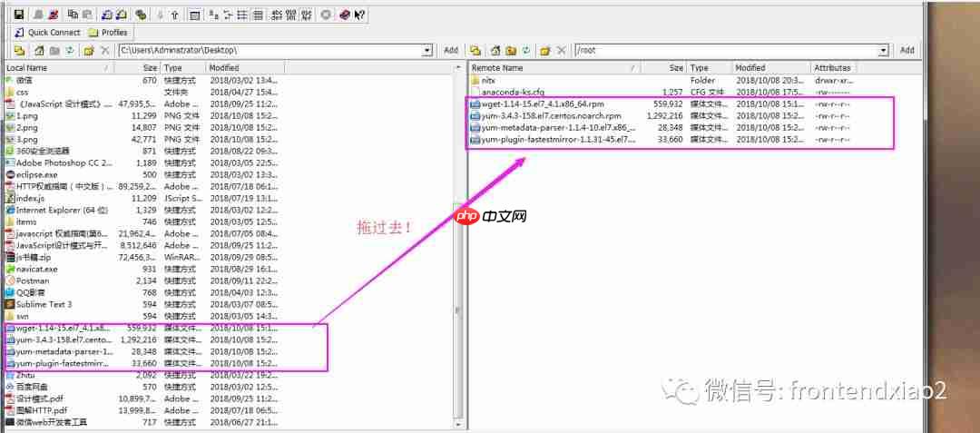Select Auto transfer mode icon

(x=307, y=15)
